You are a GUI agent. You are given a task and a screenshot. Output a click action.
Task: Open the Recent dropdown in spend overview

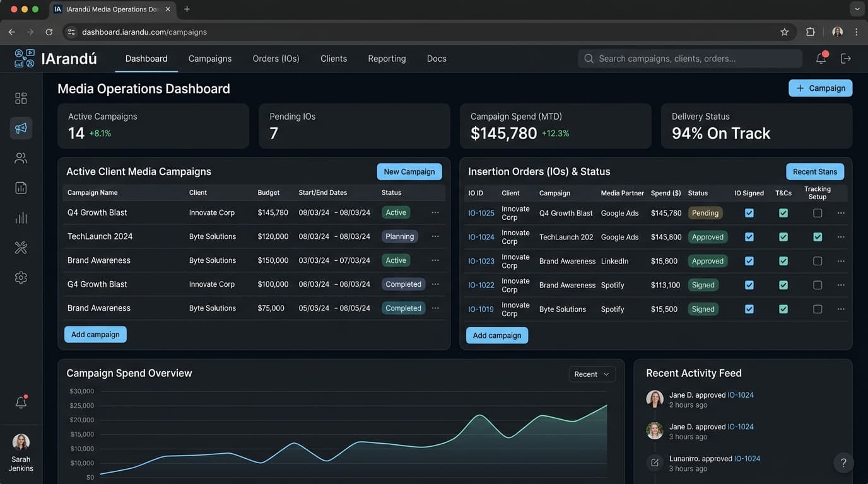[x=592, y=374]
